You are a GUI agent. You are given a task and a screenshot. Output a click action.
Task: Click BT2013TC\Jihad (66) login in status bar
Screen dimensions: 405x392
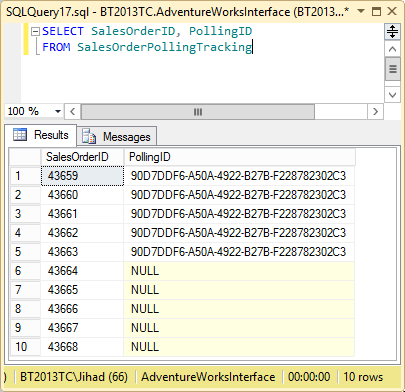pyautogui.click(x=74, y=377)
